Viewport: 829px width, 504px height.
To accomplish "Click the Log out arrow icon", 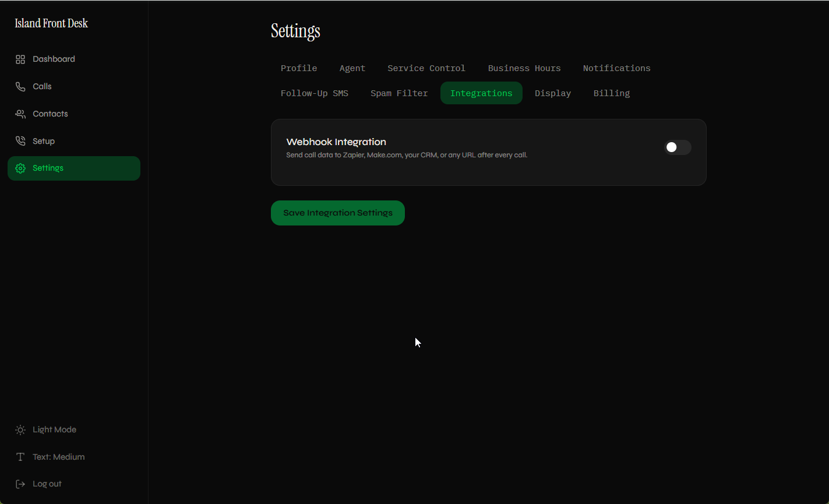I will 20,484.
